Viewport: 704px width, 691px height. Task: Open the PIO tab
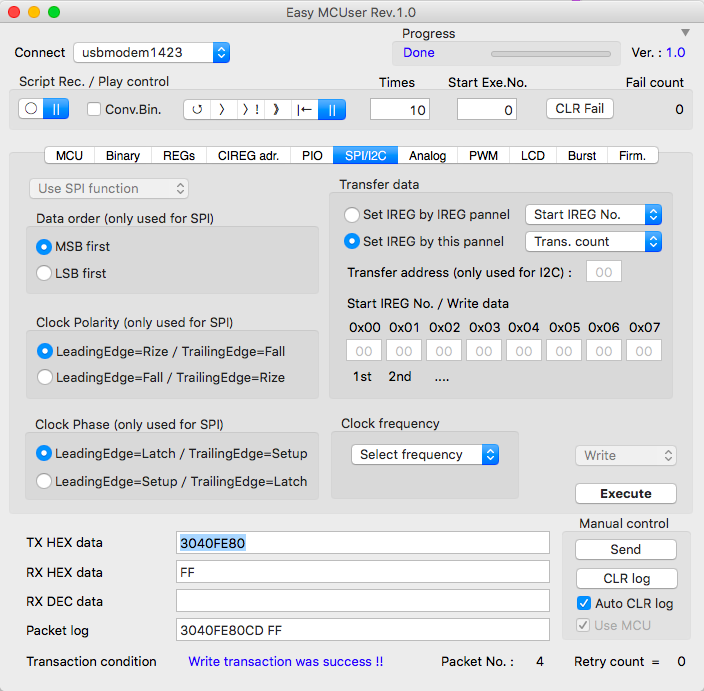point(312,155)
